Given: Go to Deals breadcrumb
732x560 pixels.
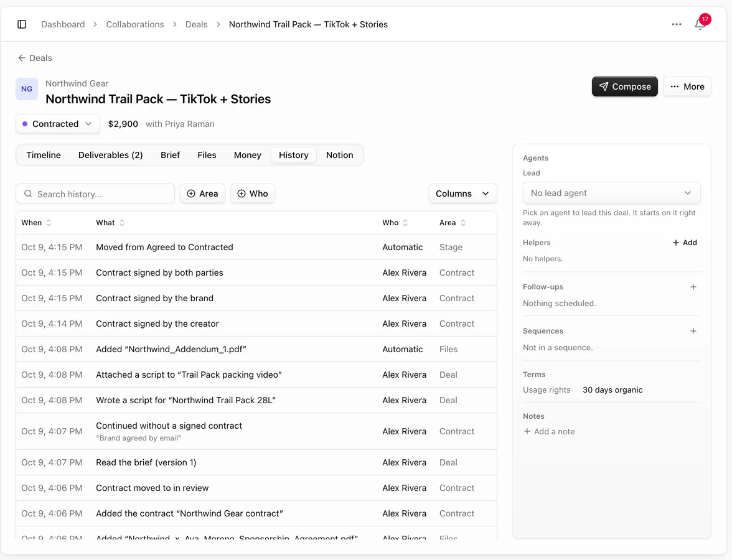Looking at the screenshot, I should [196, 24].
